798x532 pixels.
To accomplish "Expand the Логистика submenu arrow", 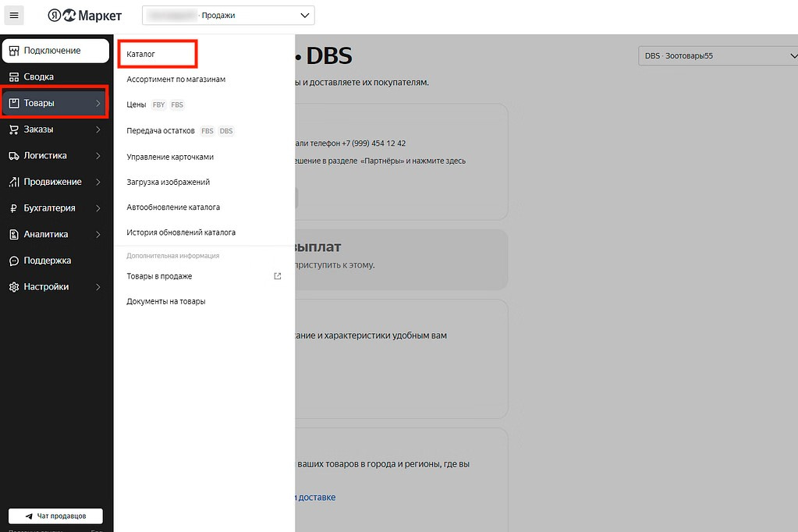I will click(x=98, y=156).
